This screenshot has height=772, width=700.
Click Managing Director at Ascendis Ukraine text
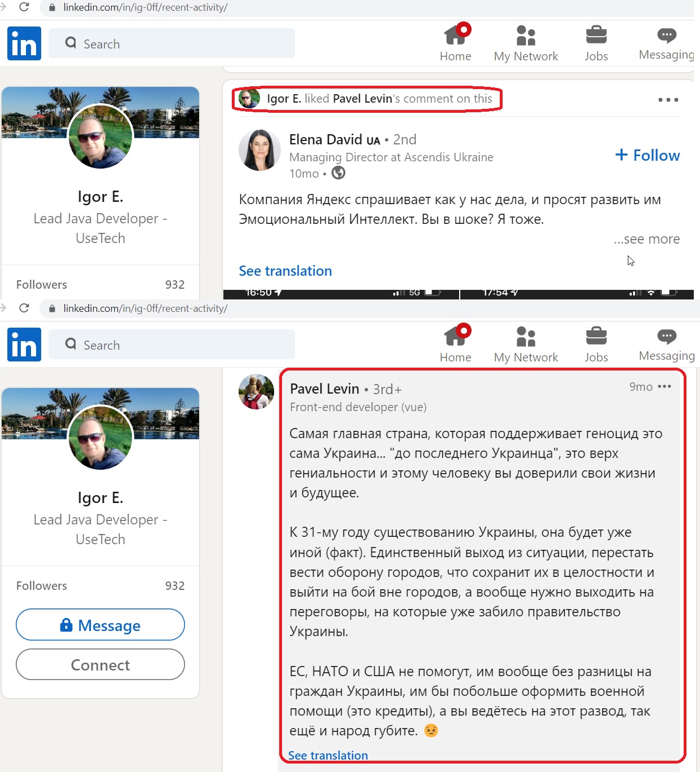[391, 157]
